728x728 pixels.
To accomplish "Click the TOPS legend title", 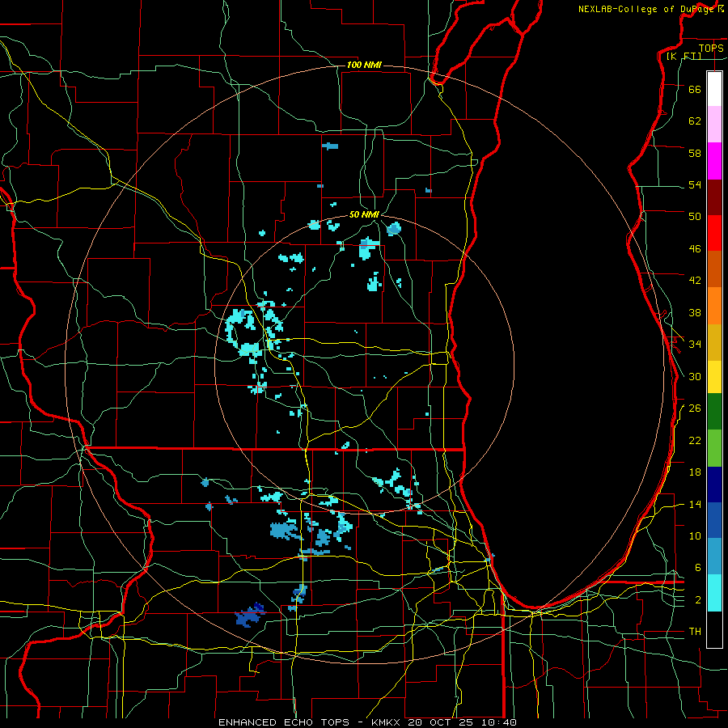I will (x=711, y=48).
